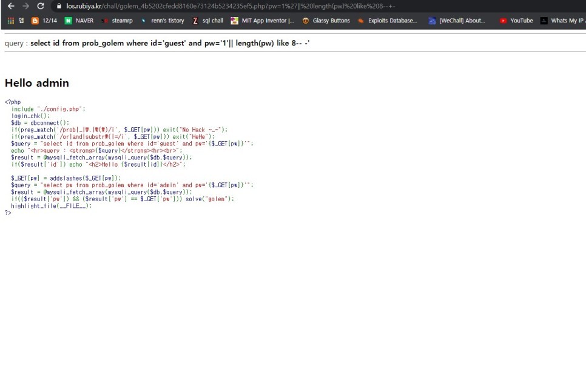Click the query line with id='guest'
This screenshot has width=586, height=392.
[132, 144]
